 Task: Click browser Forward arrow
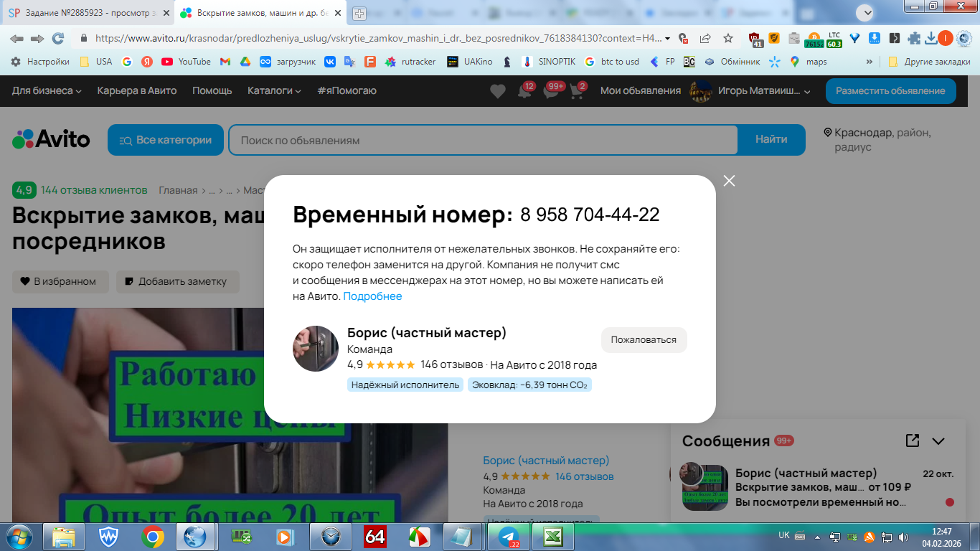(x=37, y=38)
